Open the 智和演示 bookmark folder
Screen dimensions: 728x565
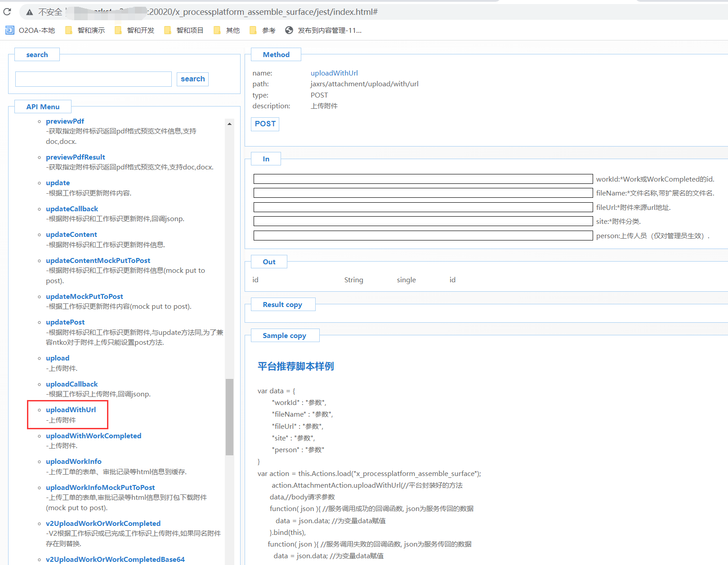click(85, 30)
